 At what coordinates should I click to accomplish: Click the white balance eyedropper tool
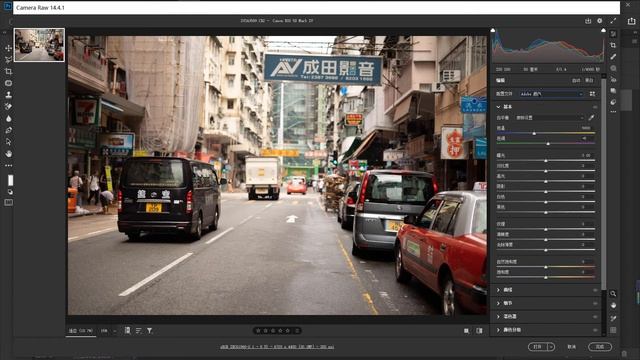(x=591, y=118)
